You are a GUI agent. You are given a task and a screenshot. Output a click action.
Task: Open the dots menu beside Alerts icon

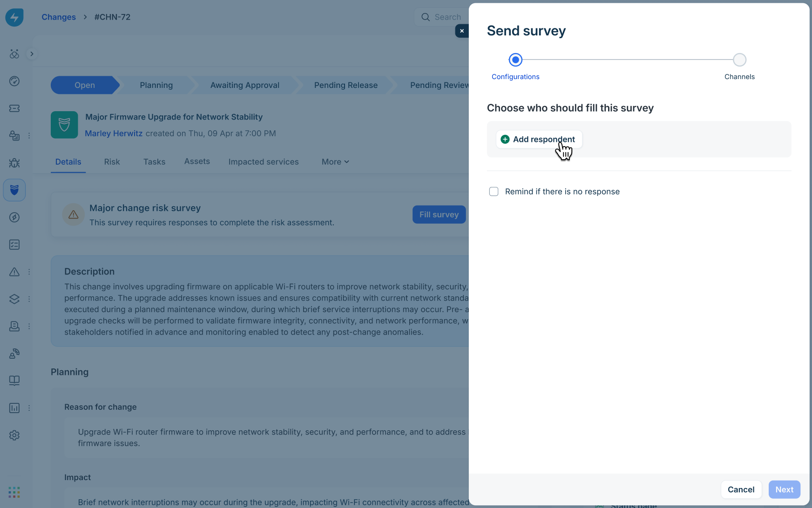pos(29,272)
